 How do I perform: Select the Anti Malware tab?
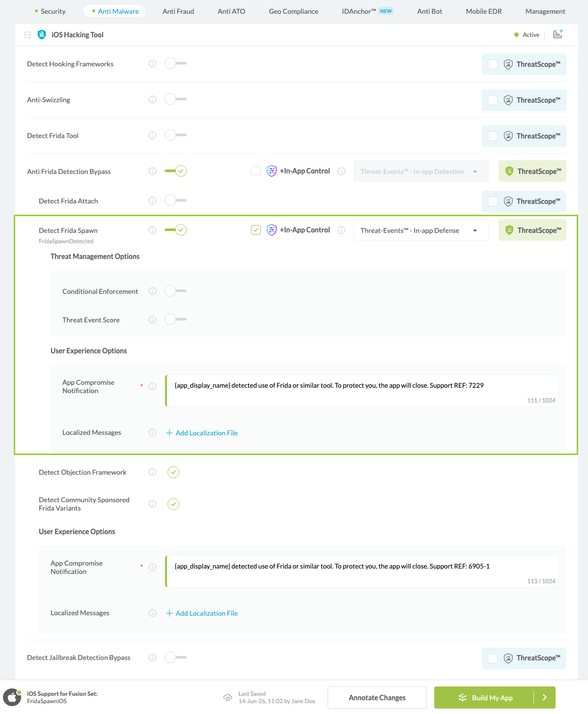[x=114, y=11]
